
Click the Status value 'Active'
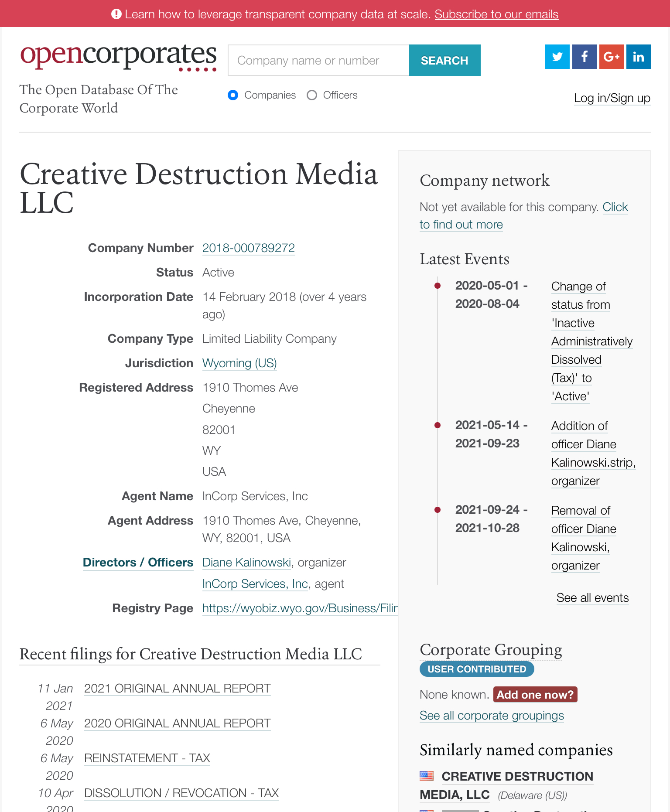coord(218,272)
